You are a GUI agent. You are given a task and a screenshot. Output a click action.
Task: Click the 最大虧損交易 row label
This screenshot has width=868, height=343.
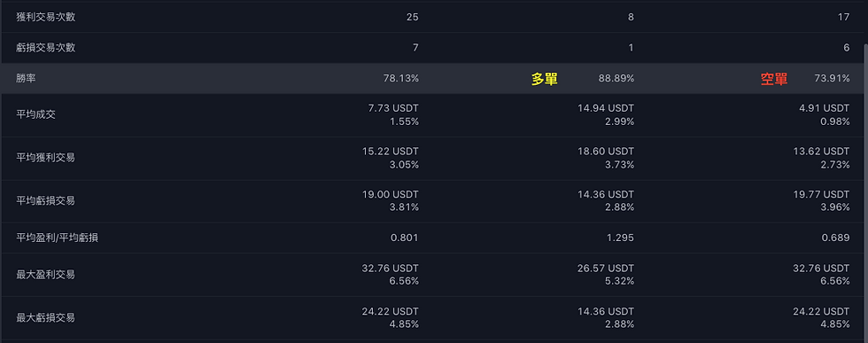pos(46,317)
